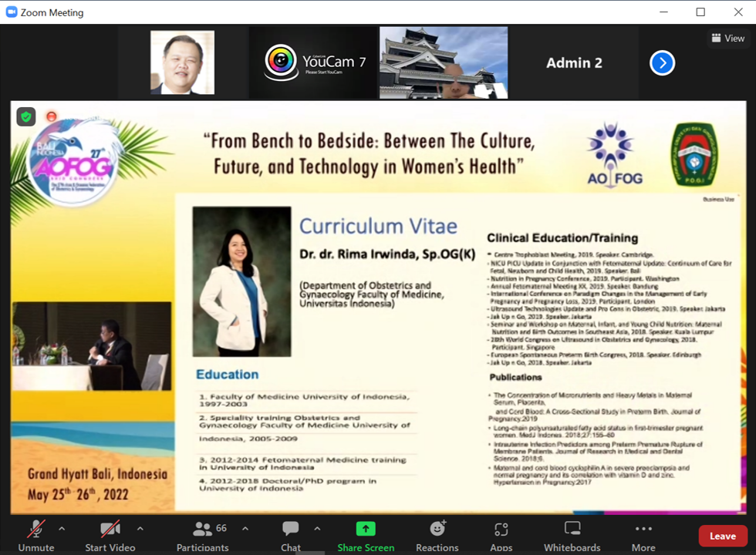756x555 pixels.
Task: Start Video with the camera button
Action: (110, 535)
